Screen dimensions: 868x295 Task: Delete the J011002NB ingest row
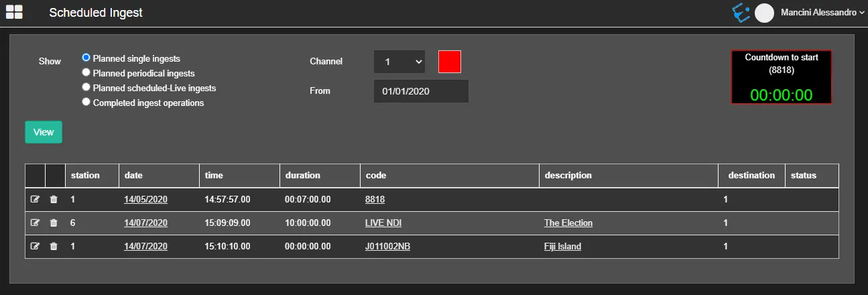(x=54, y=246)
